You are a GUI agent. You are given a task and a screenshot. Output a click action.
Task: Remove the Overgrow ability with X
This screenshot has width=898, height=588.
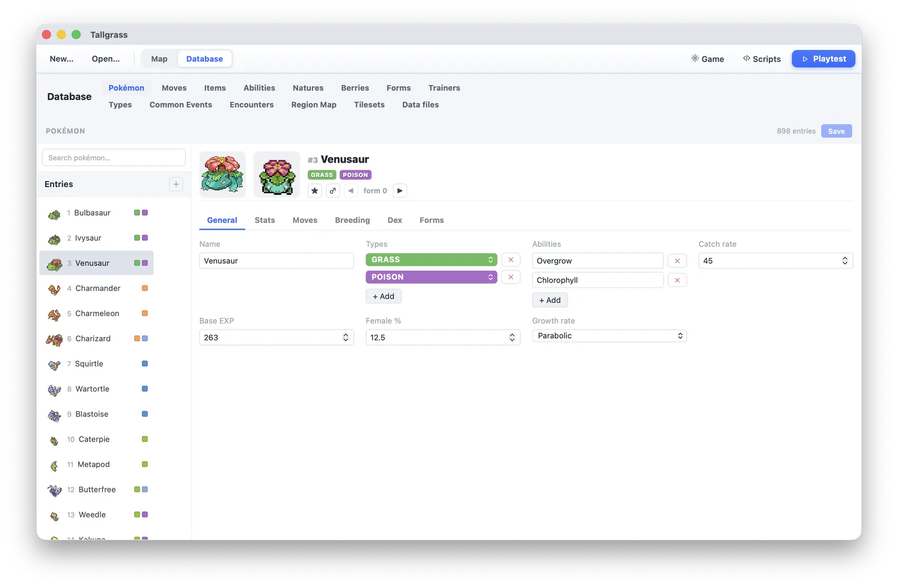pyautogui.click(x=677, y=261)
